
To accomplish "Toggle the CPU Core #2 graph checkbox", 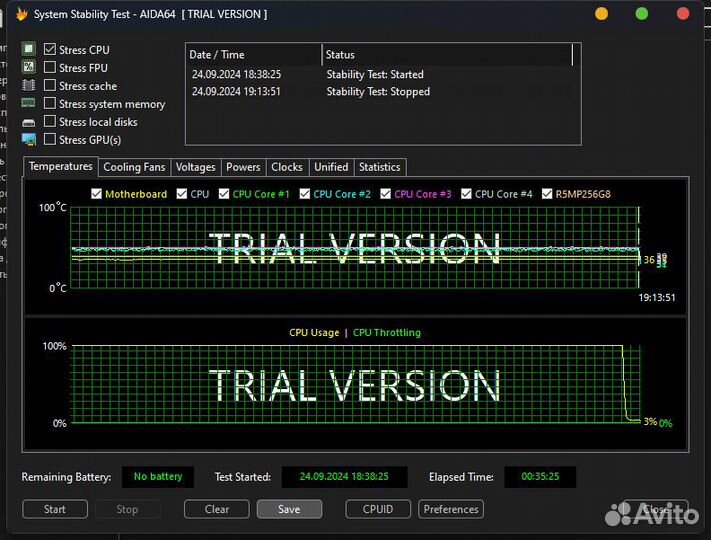I will 305,194.
